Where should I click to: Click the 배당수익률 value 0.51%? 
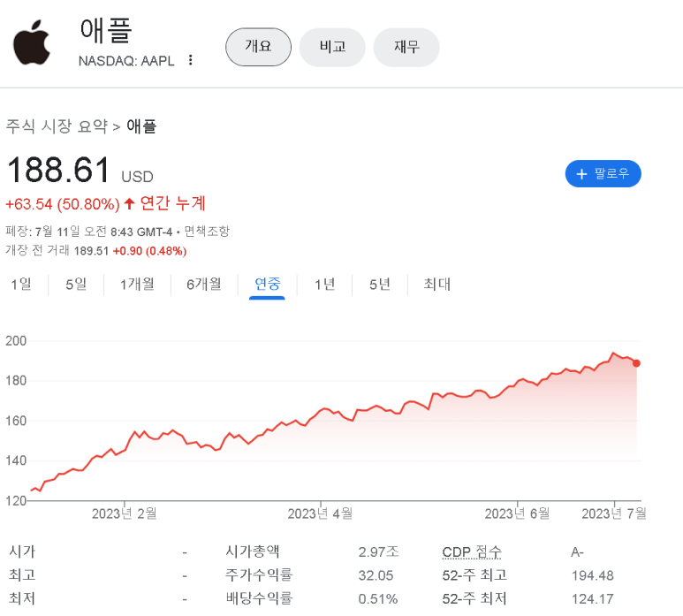pos(377,599)
